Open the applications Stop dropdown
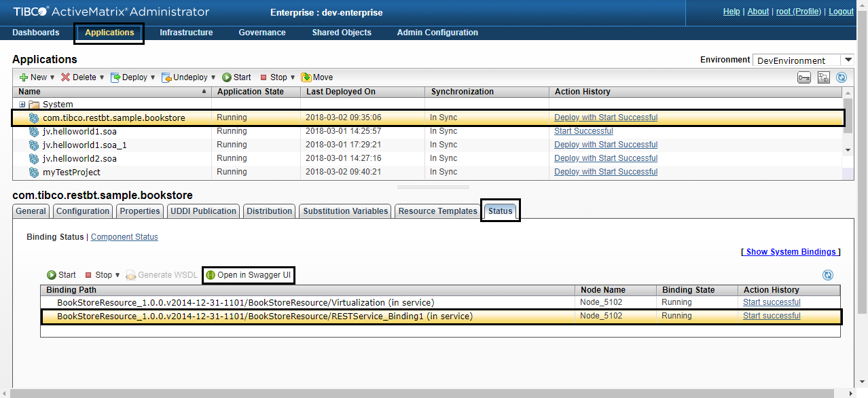868x398 pixels. point(293,77)
